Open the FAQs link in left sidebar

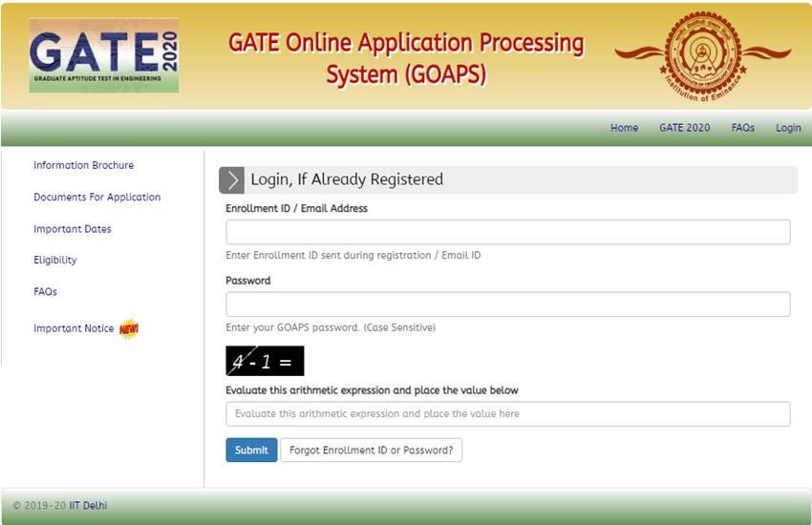[x=45, y=292]
